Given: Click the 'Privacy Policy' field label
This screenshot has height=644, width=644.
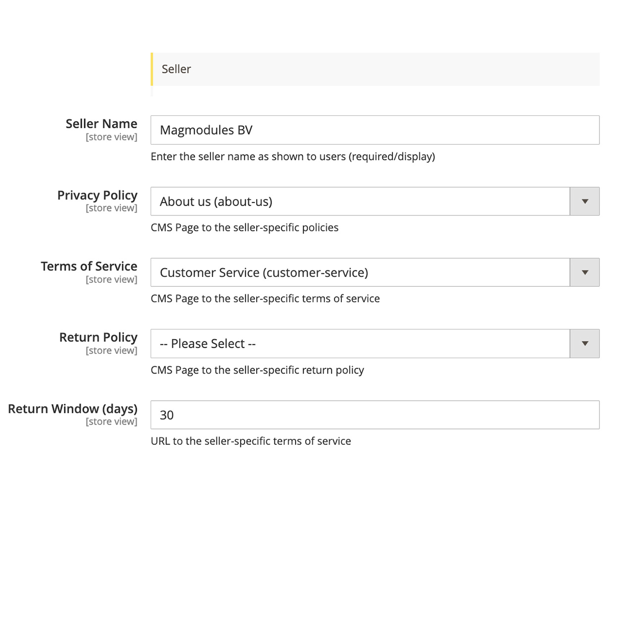Looking at the screenshot, I should 97,195.
